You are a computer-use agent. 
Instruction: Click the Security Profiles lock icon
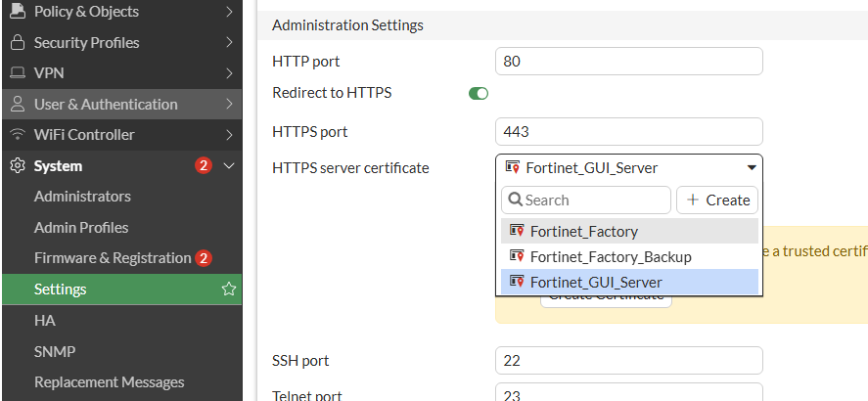19,43
